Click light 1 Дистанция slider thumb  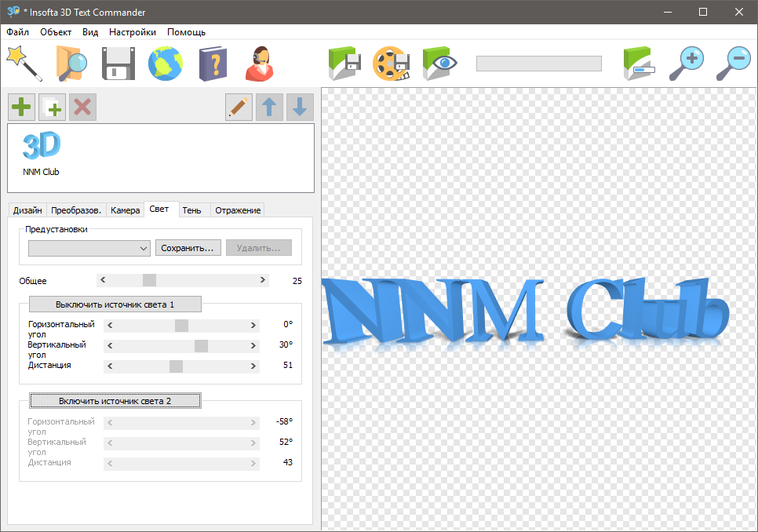coord(176,366)
